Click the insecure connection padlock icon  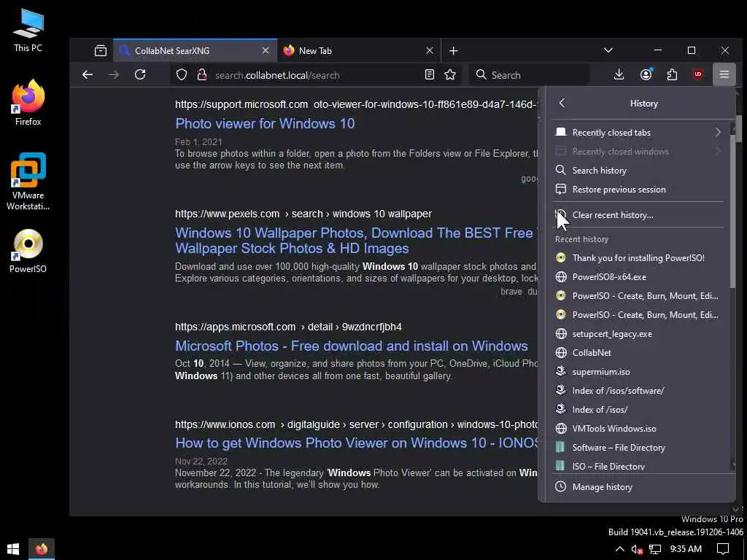[202, 75]
